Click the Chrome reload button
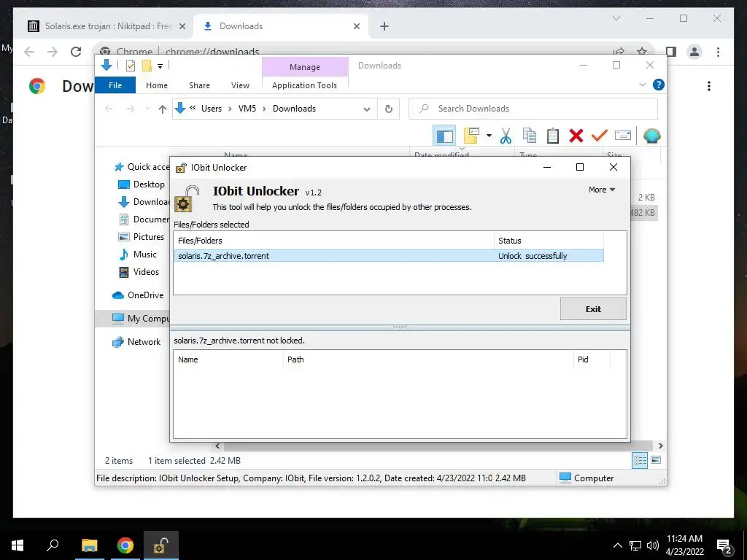This screenshot has height=560, width=747. pyautogui.click(x=76, y=52)
